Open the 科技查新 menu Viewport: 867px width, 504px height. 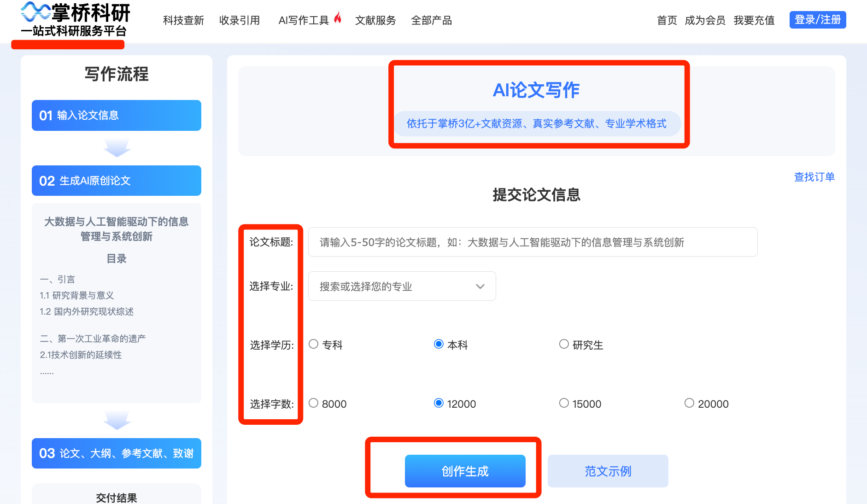(183, 20)
